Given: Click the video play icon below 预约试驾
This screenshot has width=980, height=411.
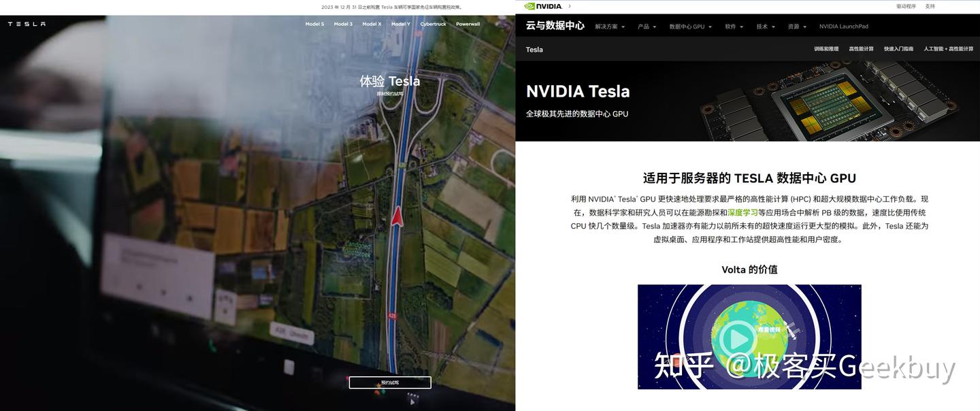Looking at the screenshot, I should pyautogui.click(x=411, y=401).
